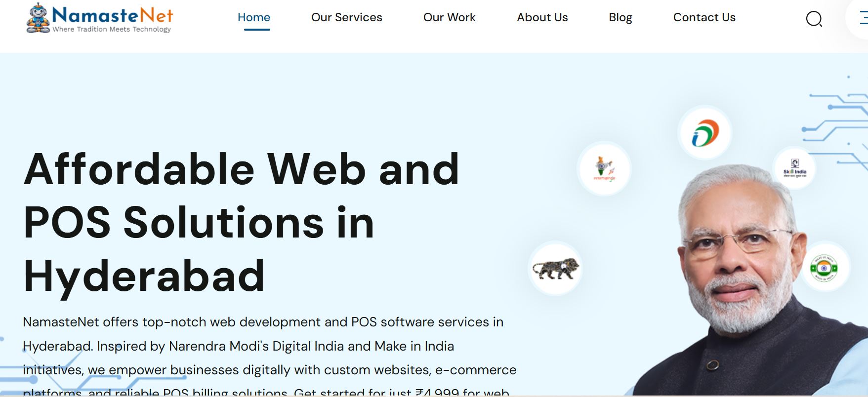This screenshot has height=397, width=868.
Task: Click the Skill India logo circle
Action: pos(794,169)
